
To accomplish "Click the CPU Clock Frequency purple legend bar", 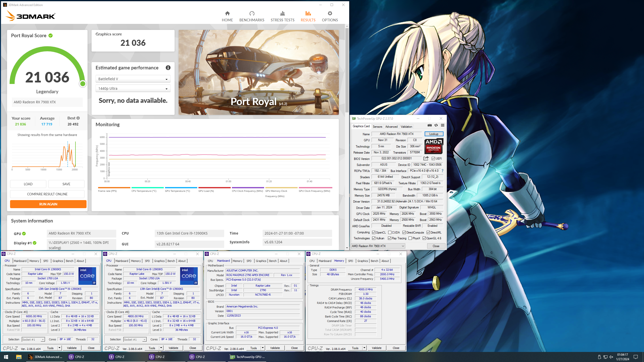I will tap(248, 188).
